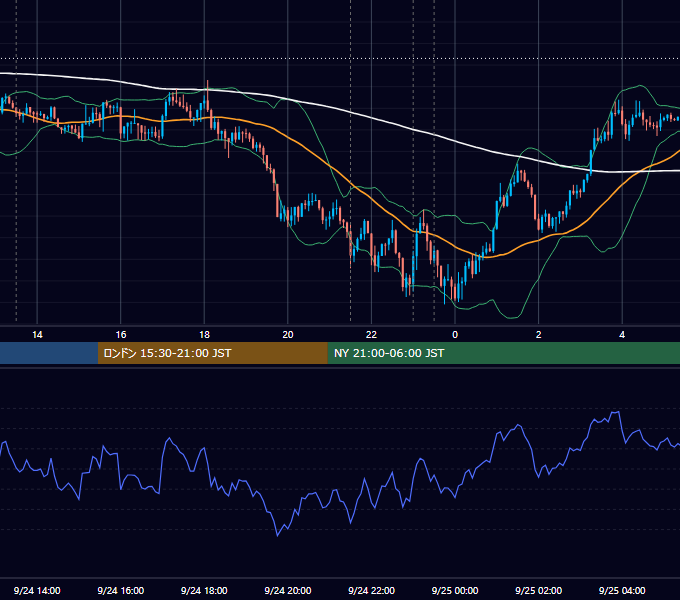The height and width of the screenshot is (600, 680).
Task: Click the 0 hour label on the price chart axis
Action: click(x=455, y=334)
